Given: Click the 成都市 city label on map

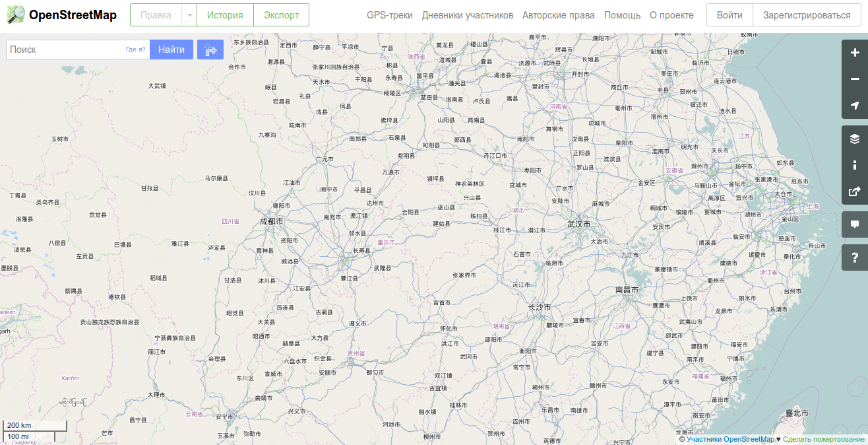Looking at the screenshot, I should tap(271, 222).
